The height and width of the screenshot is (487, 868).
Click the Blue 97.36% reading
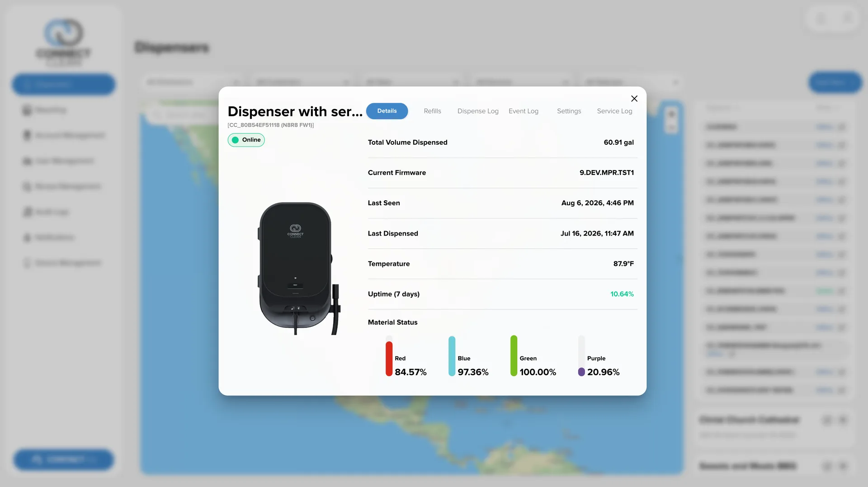(473, 372)
